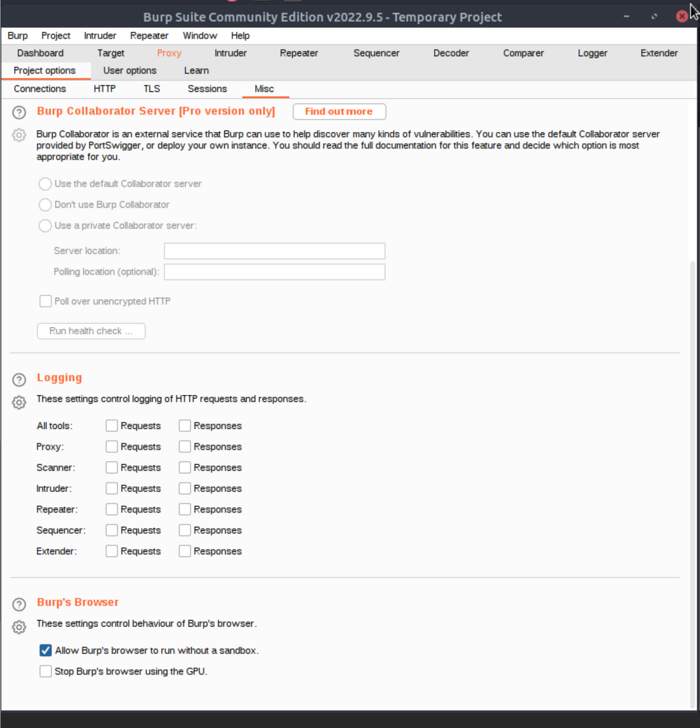Open help for Burp Collaborator Server section
The height and width of the screenshot is (728, 700).
tap(19, 112)
